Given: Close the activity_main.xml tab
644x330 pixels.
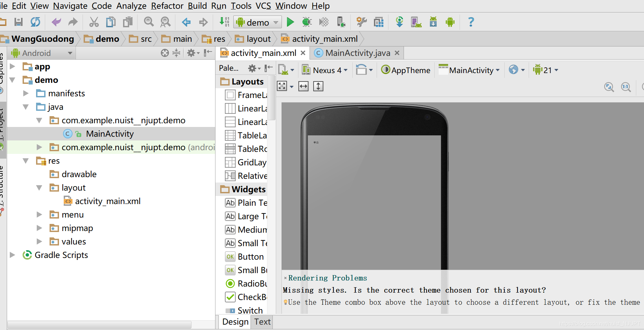Looking at the screenshot, I should 303,53.
